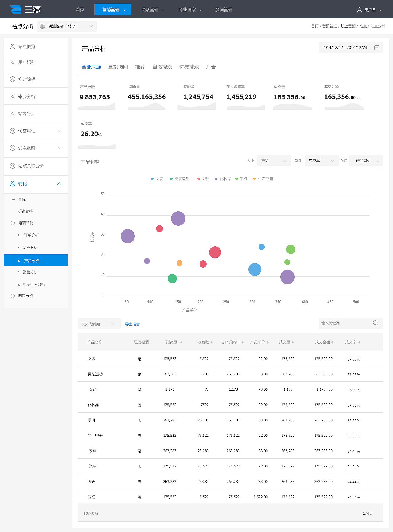Click the date range 2014/12/12 - 2014/12/23 field
Viewport: 393px width, 532px height.
coord(351,48)
